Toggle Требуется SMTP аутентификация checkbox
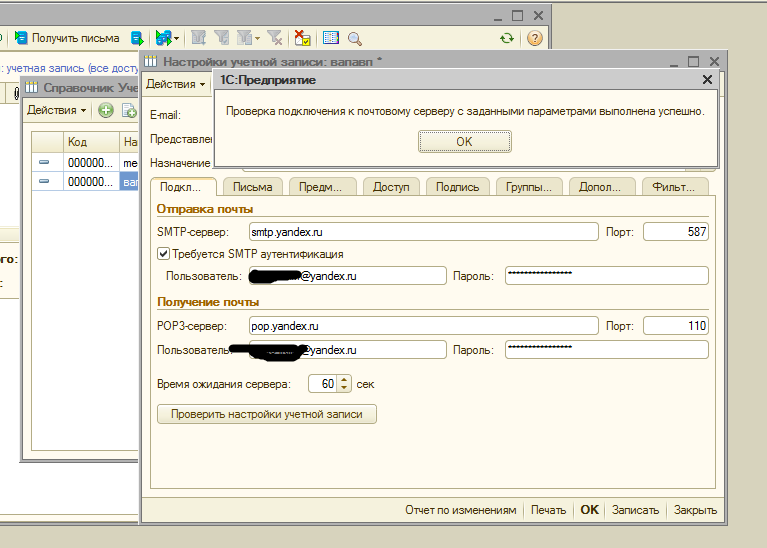The image size is (767, 548). click(163, 254)
